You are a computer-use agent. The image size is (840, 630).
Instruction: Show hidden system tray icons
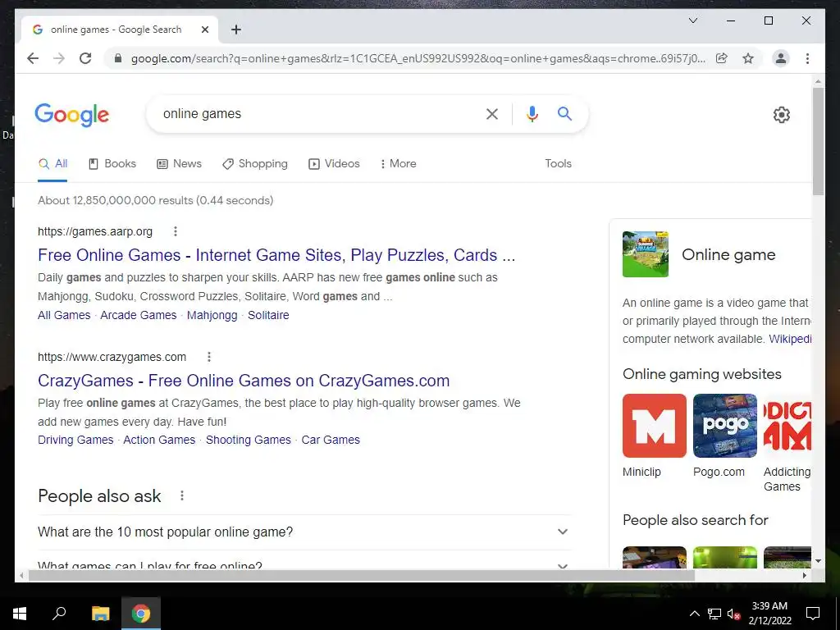click(x=694, y=614)
